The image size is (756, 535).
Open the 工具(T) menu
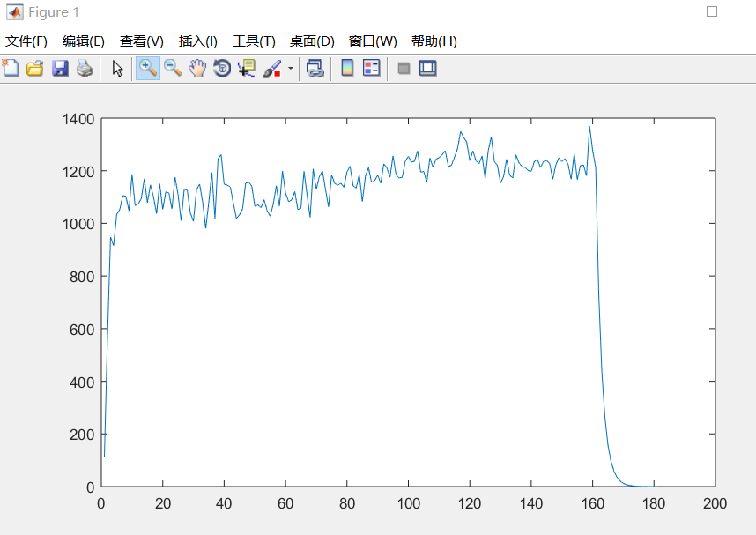pos(252,41)
